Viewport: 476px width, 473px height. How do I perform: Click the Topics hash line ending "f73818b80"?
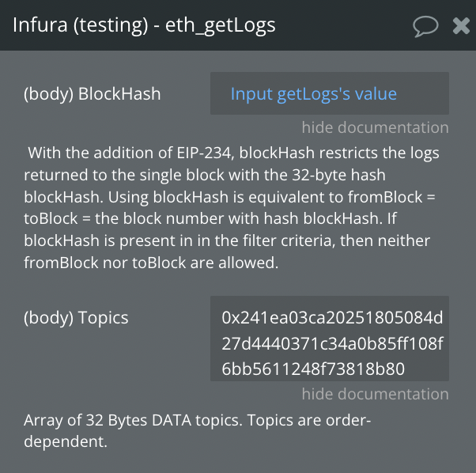coord(313,369)
